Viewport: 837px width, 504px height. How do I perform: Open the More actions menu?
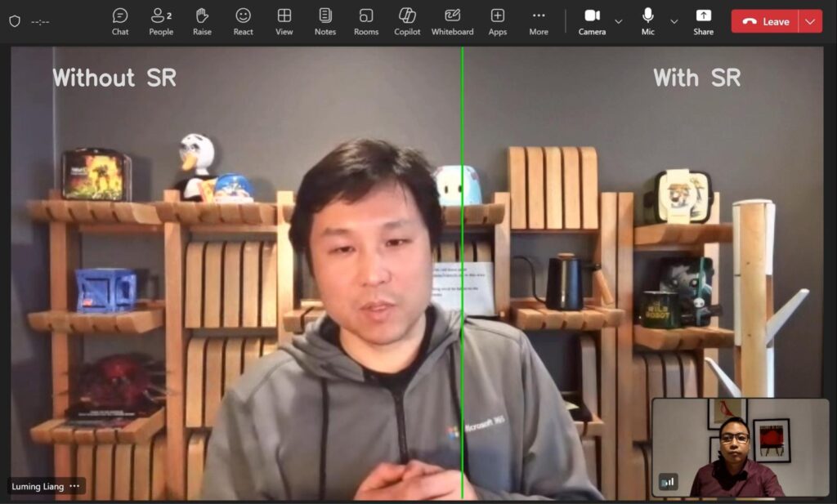pos(539,20)
